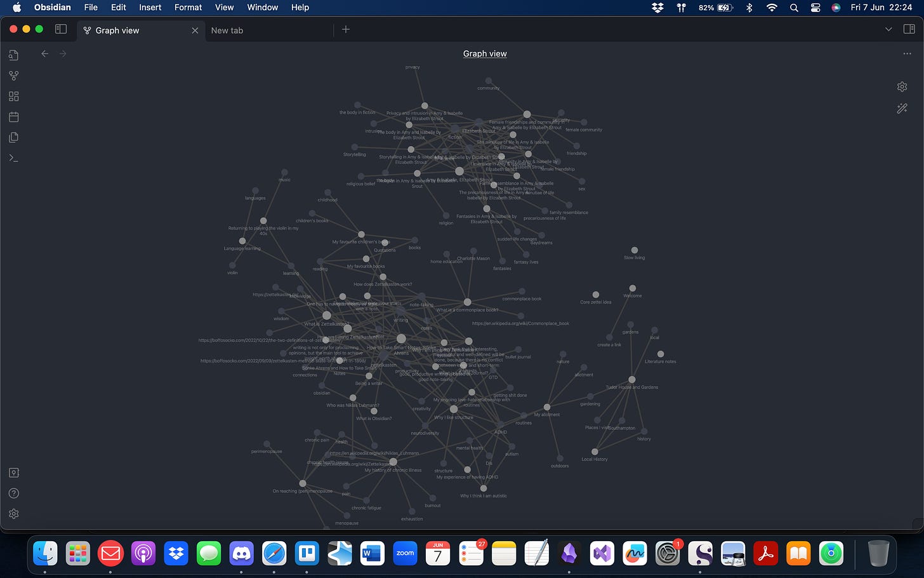924x578 pixels.
Task: Open Trello from the Dock
Action: (307, 553)
